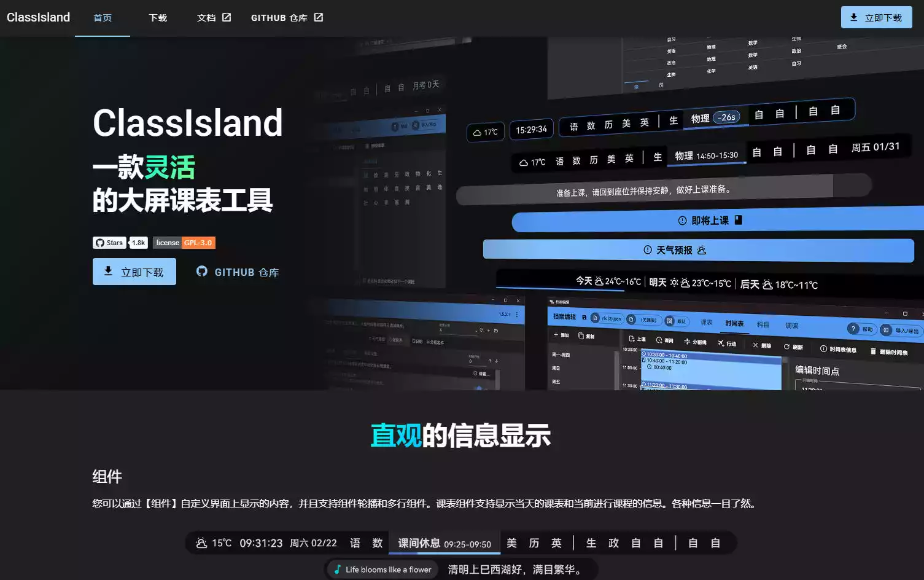Click the 1.8k star count badge
The width and height of the screenshot is (924, 580).
point(139,243)
